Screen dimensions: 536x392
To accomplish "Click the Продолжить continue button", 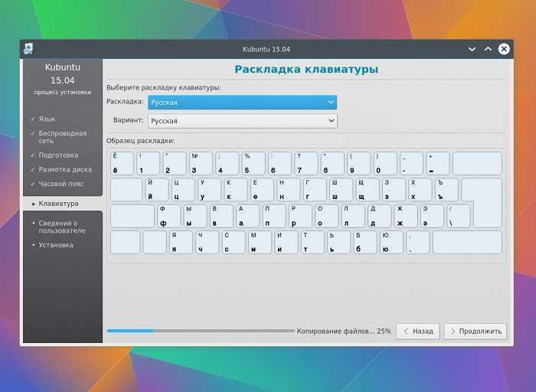I will click(476, 332).
